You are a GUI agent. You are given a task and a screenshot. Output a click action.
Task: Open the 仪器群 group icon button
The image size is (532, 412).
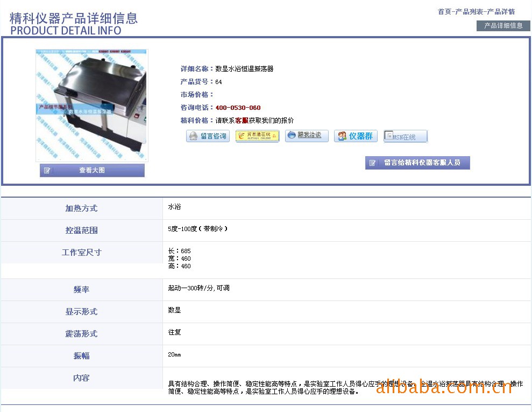pos(356,136)
